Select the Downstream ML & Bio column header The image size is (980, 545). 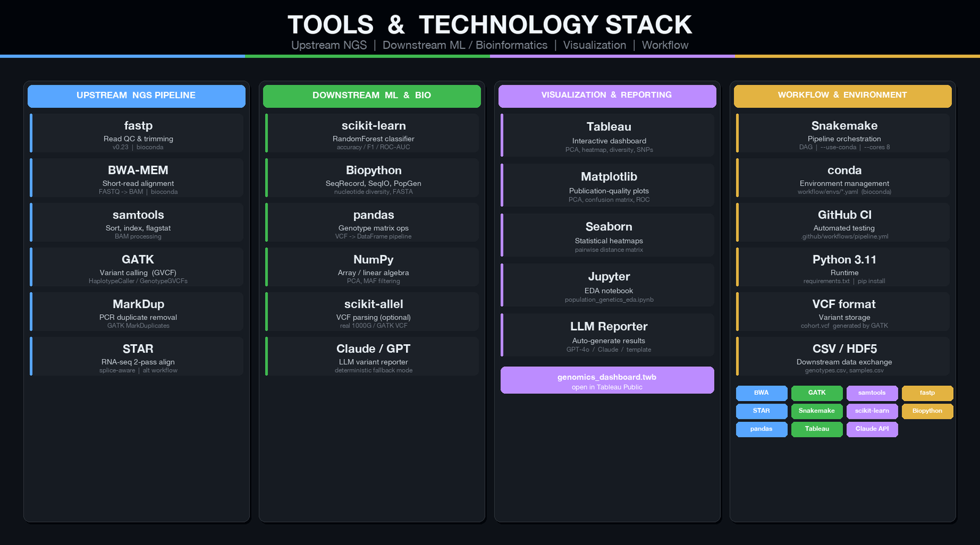tap(372, 96)
